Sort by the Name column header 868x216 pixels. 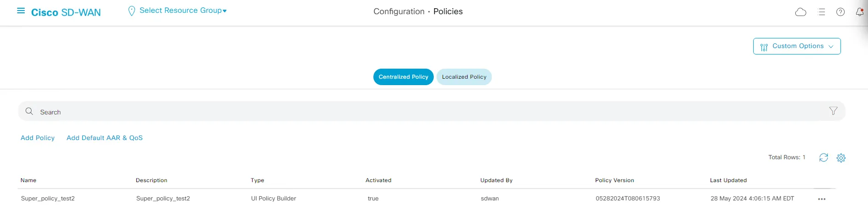(28, 180)
